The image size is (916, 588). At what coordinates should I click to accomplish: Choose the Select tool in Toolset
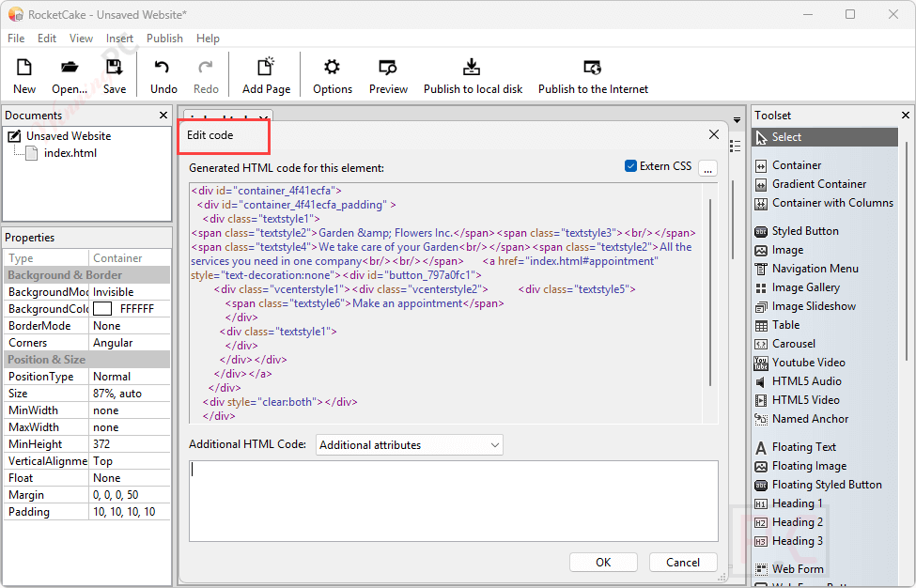[825, 137]
